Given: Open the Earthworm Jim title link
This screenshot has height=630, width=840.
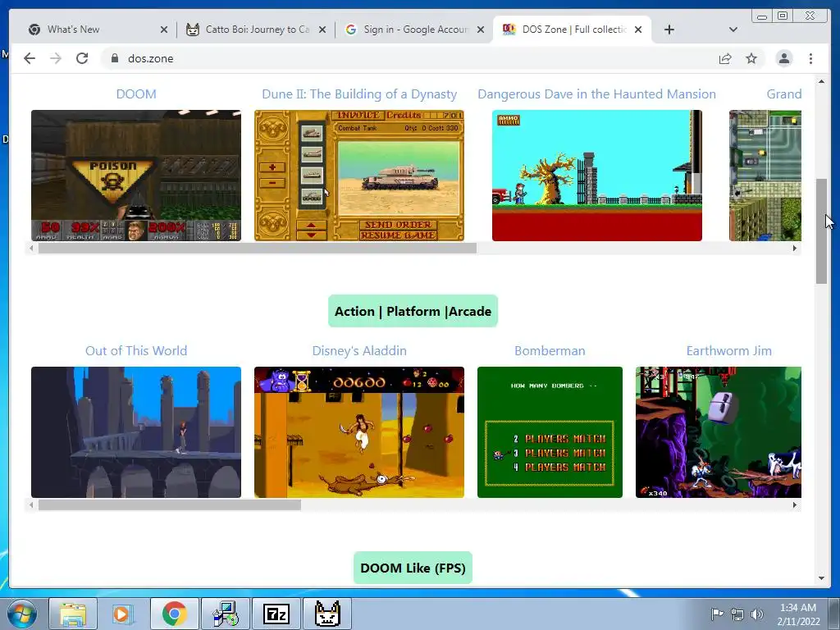Looking at the screenshot, I should [x=728, y=350].
